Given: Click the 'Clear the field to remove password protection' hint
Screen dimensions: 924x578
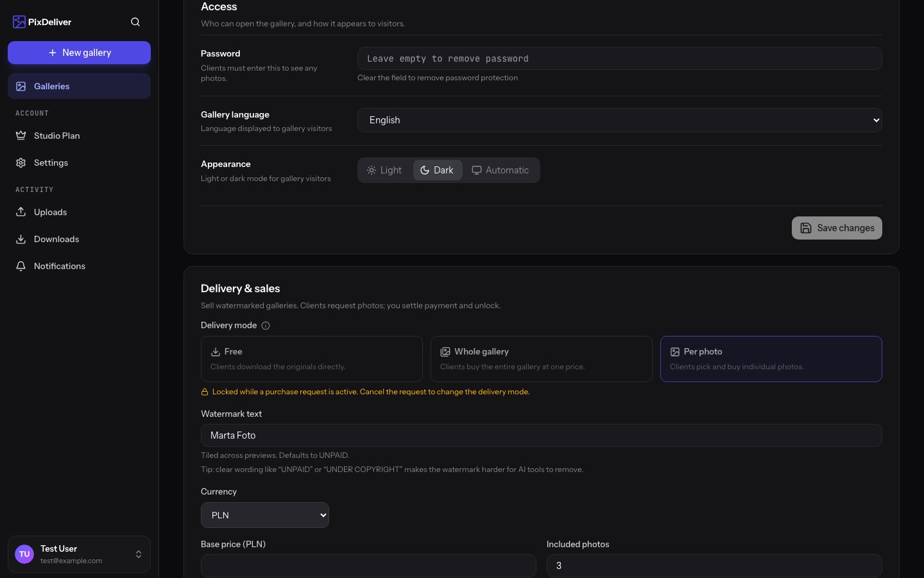Looking at the screenshot, I should pyautogui.click(x=438, y=78).
